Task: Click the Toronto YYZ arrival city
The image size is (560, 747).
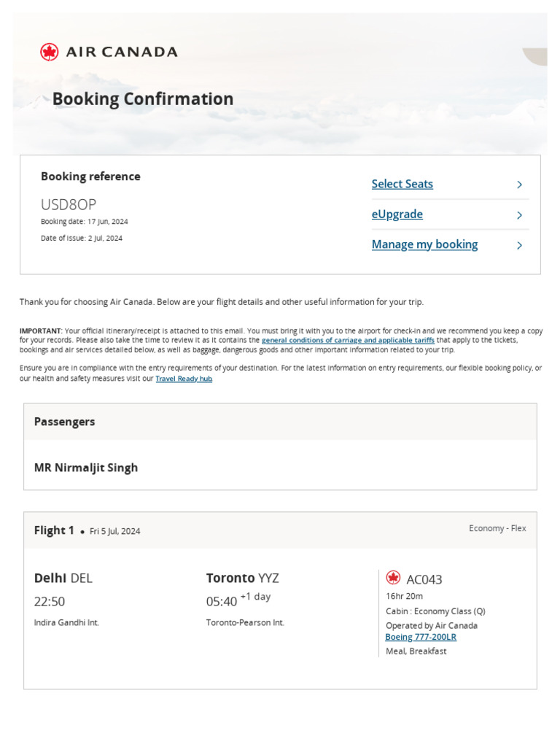Action: click(242, 578)
